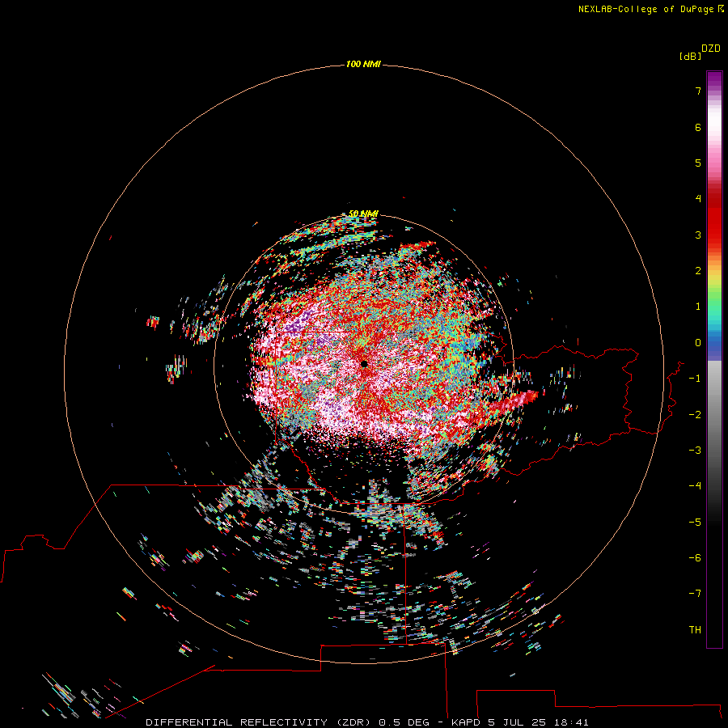This screenshot has height=728, width=728.
Task: Click the -4 value on color scale
Action: click(695, 486)
